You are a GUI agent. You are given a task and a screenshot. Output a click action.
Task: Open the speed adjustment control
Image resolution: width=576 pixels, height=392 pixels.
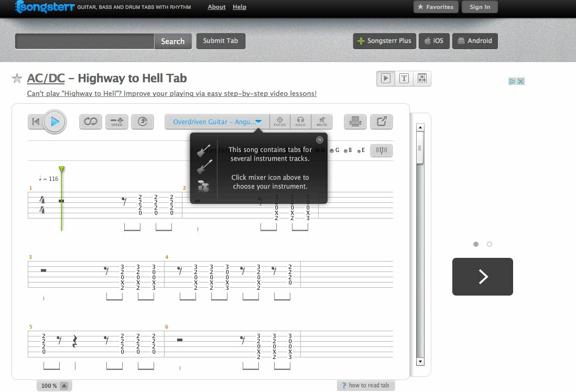click(x=117, y=122)
